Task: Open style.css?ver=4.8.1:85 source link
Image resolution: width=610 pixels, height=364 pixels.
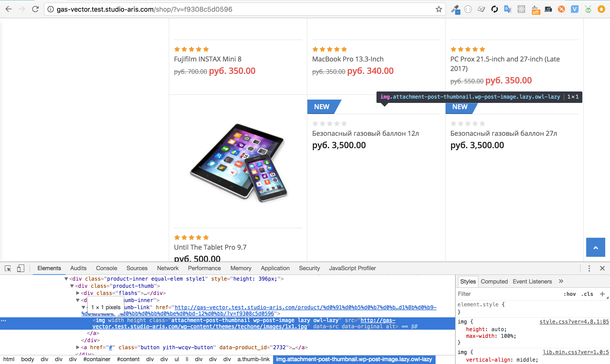Action: pyautogui.click(x=574, y=322)
